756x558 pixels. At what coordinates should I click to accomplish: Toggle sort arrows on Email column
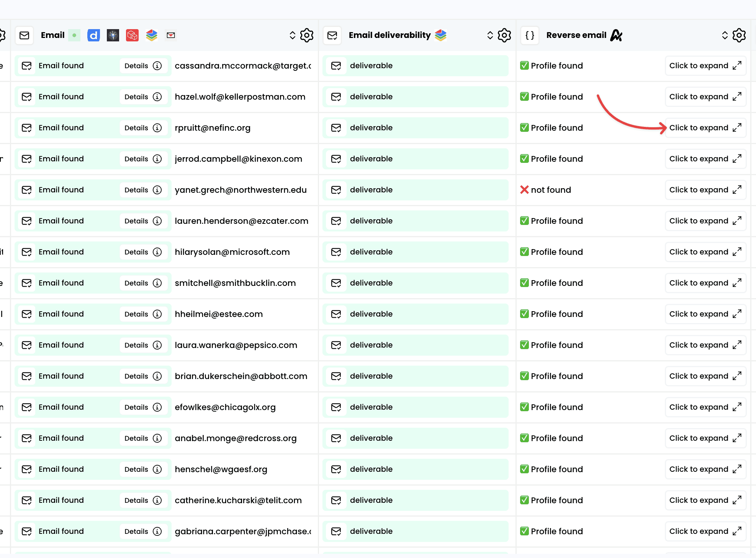(x=293, y=35)
